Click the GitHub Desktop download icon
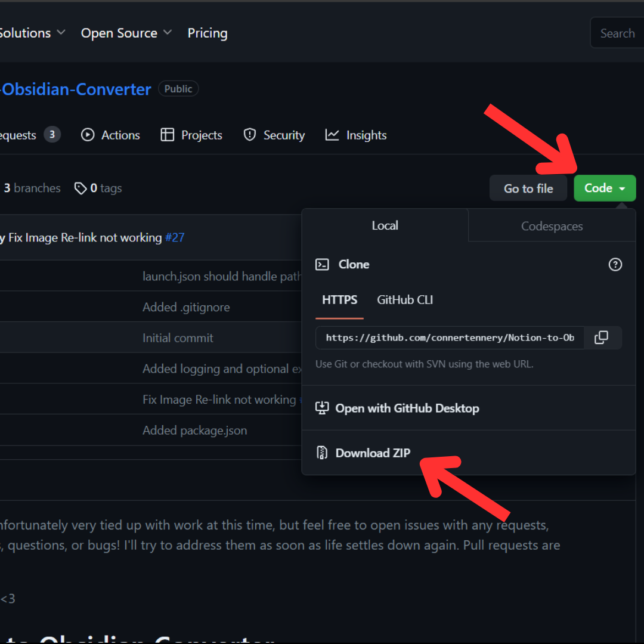This screenshot has height=644, width=644. [x=322, y=408]
